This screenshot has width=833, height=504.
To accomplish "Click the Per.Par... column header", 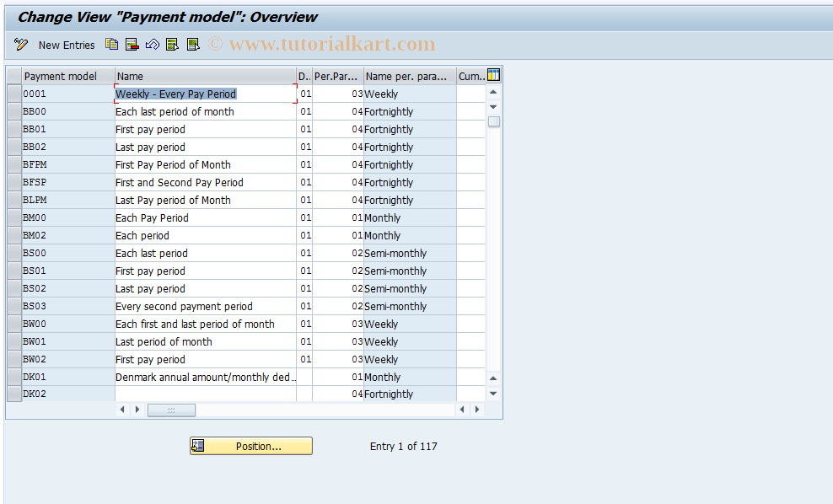I will tap(338, 76).
